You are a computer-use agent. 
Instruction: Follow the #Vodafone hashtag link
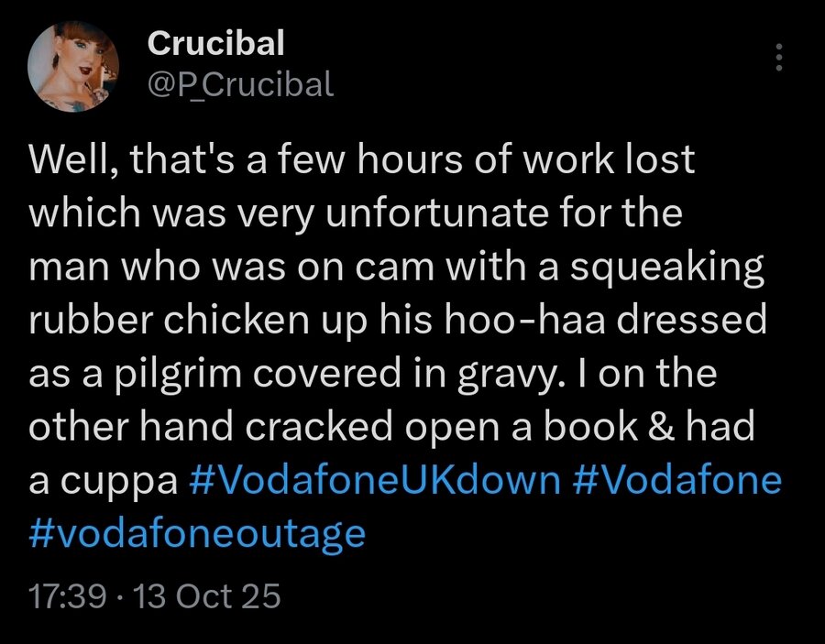(676, 481)
